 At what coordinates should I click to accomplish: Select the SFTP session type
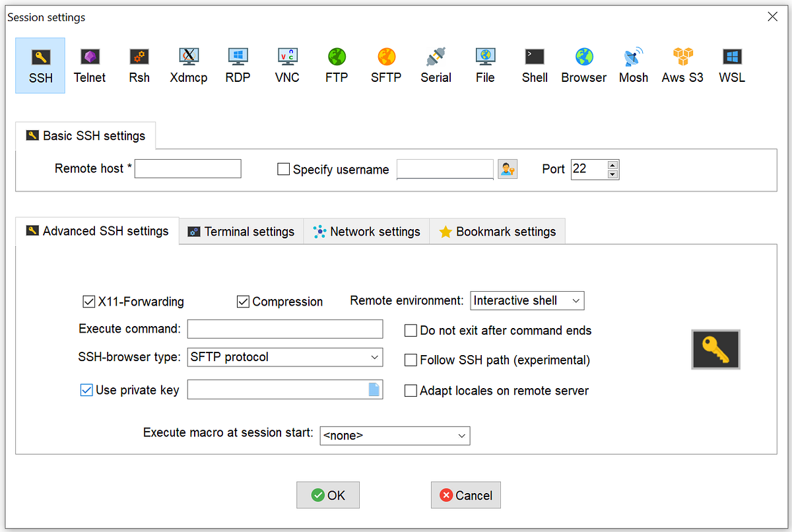tap(386, 64)
